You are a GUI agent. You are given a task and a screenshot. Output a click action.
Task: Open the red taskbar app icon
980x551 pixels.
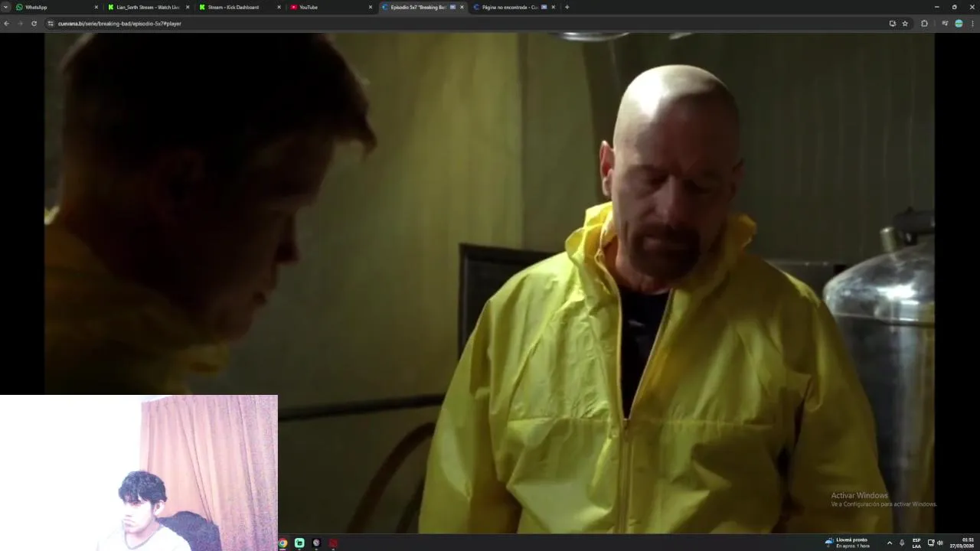click(333, 543)
